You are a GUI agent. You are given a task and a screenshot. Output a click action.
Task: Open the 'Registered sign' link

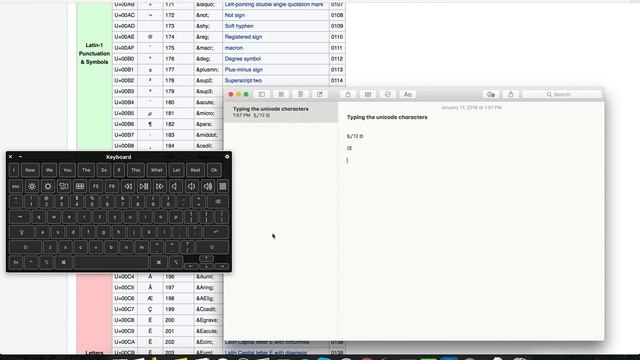click(243, 37)
